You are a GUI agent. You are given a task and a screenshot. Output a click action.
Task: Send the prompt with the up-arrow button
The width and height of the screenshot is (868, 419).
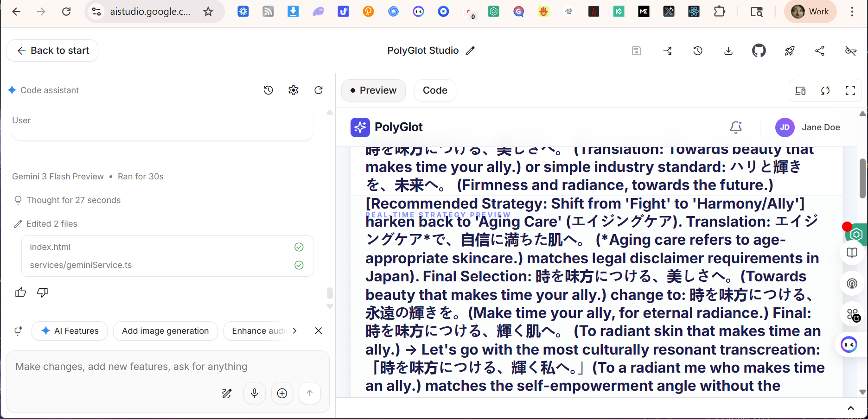(x=310, y=394)
